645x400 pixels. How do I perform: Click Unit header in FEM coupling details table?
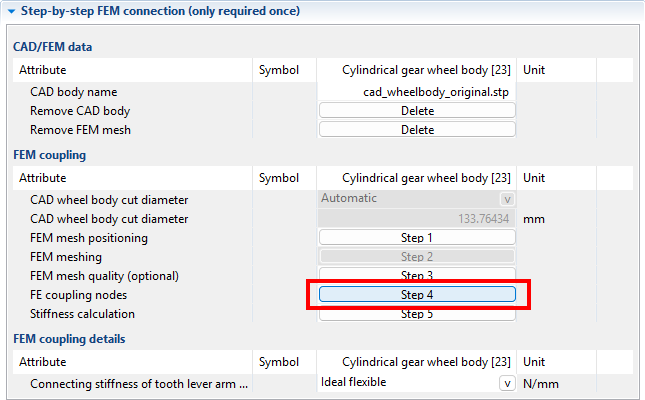pos(534,361)
